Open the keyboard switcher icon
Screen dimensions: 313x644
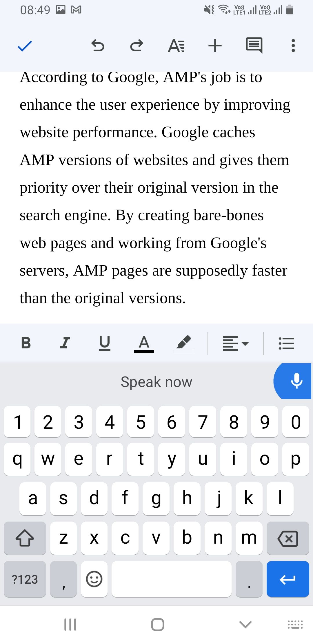pyautogui.click(x=295, y=624)
